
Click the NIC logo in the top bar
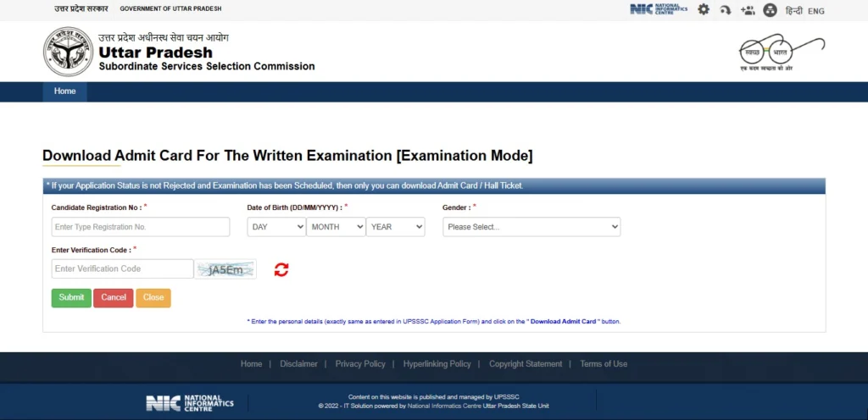point(658,9)
